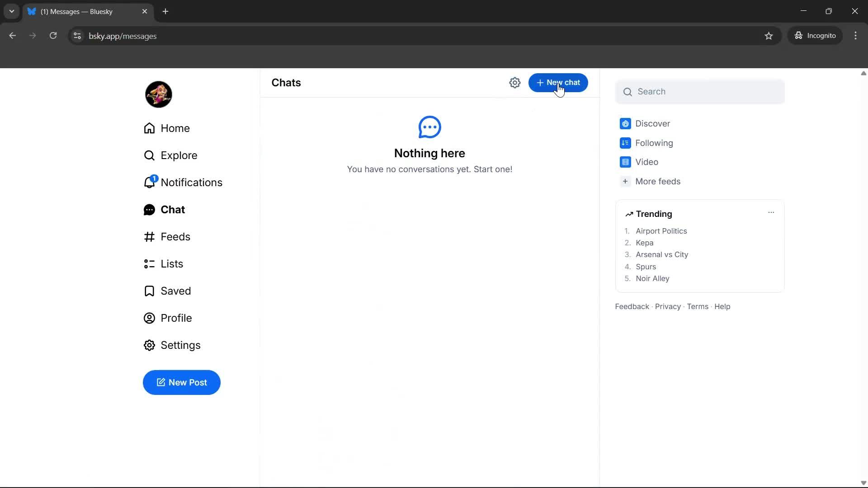
Task: Open chat settings via the gear icon
Action: [x=515, y=83]
